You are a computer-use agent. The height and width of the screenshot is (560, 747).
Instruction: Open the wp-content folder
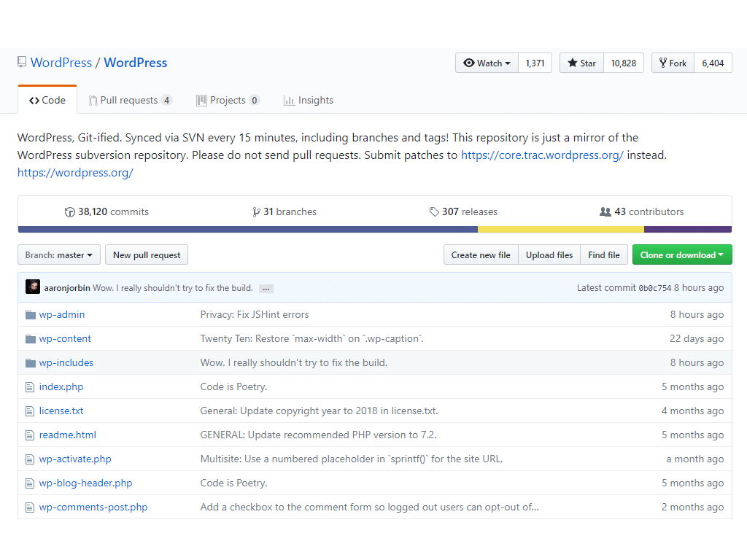65,339
